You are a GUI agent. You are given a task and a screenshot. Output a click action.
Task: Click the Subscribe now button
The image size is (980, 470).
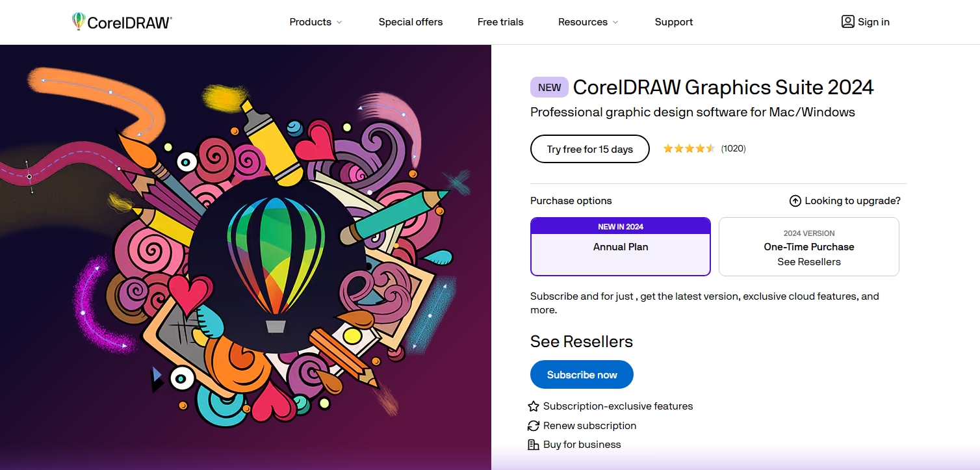581,374
